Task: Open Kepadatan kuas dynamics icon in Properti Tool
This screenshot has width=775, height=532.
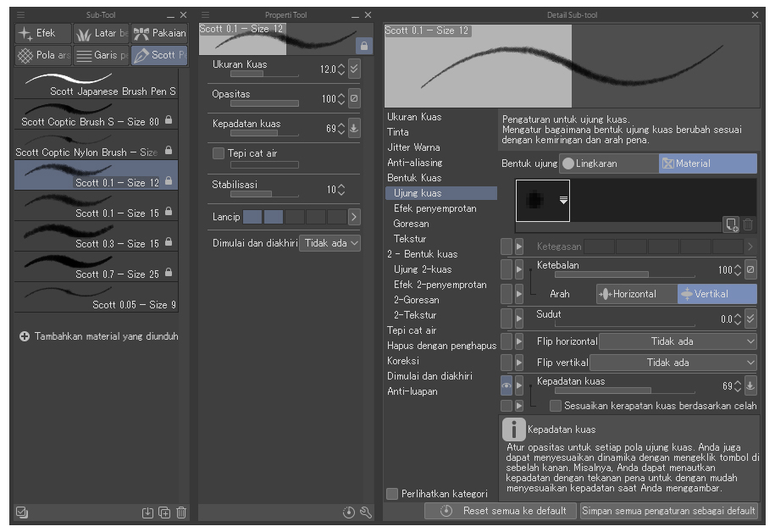Action: (x=354, y=128)
